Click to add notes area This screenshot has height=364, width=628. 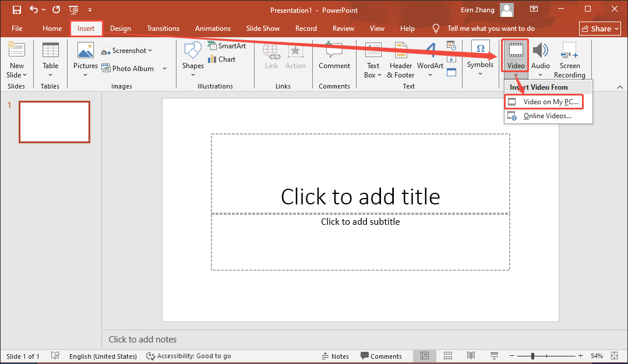point(142,339)
